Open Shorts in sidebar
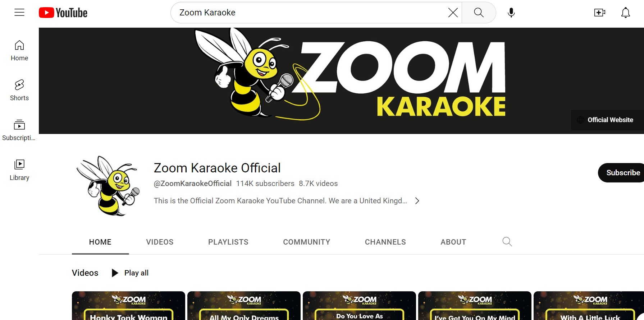 click(19, 91)
